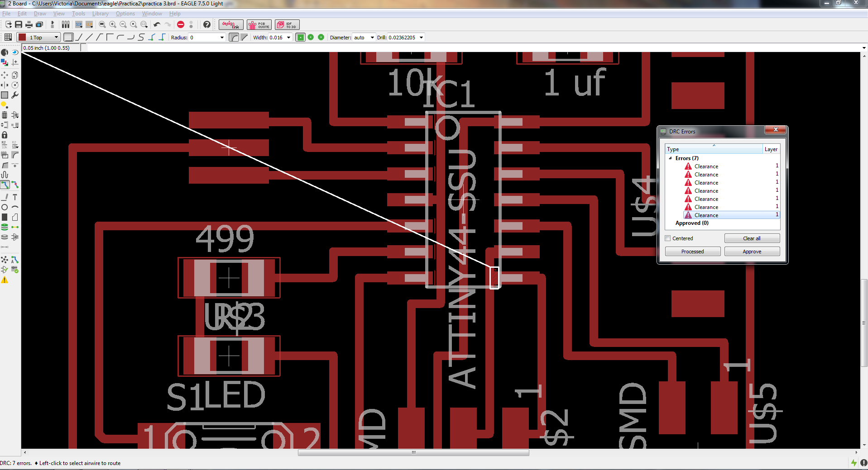The height and width of the screenshot is (470, 868).
Task: Open the Edit menu
Action: click(x=22, y=14)
